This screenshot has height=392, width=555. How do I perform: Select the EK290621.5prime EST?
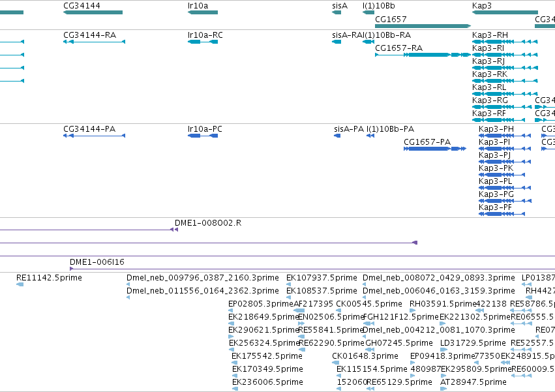[231, 337]
